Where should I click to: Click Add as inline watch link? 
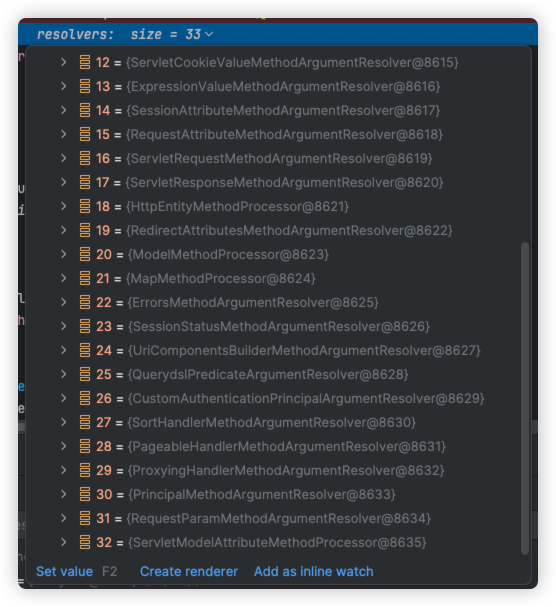[x=314, y=571]
